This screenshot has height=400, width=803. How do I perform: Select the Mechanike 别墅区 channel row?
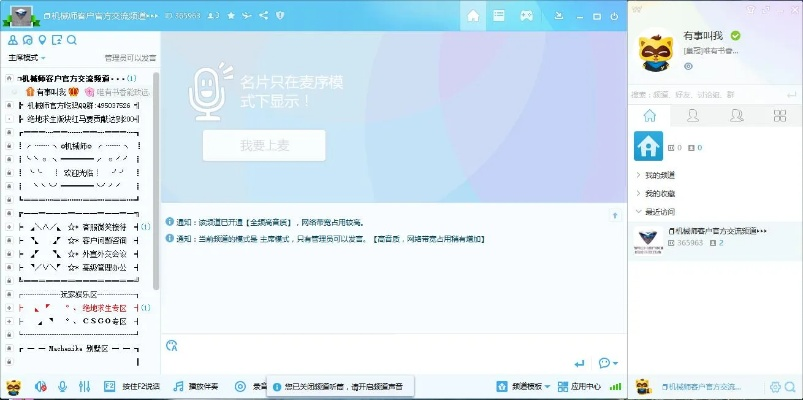(79, 348)
